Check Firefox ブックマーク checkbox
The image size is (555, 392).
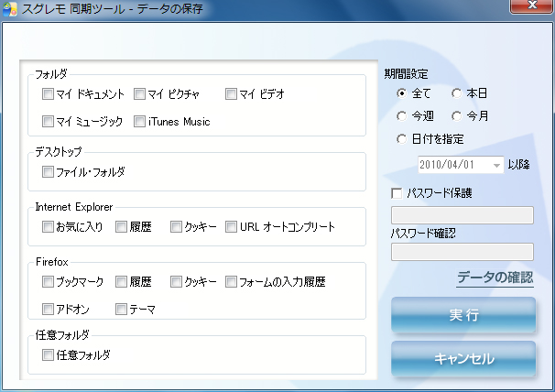click(x=48, y=282)
